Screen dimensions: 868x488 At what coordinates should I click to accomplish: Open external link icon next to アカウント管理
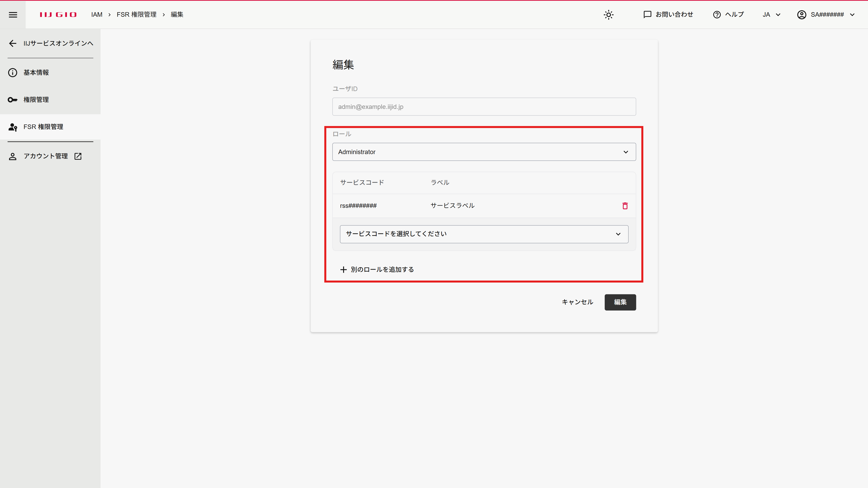[x=78, y=156]
